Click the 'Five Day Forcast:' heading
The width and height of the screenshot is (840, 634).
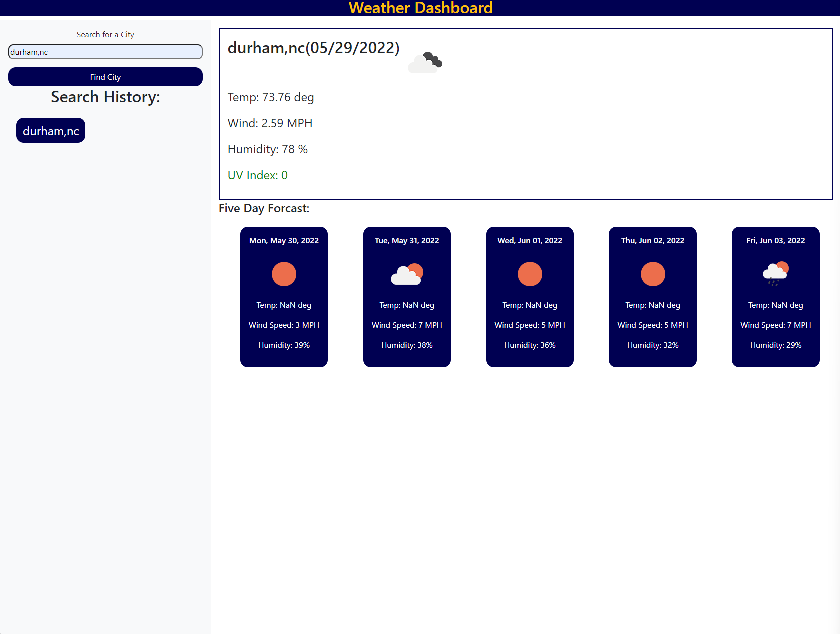264,208
